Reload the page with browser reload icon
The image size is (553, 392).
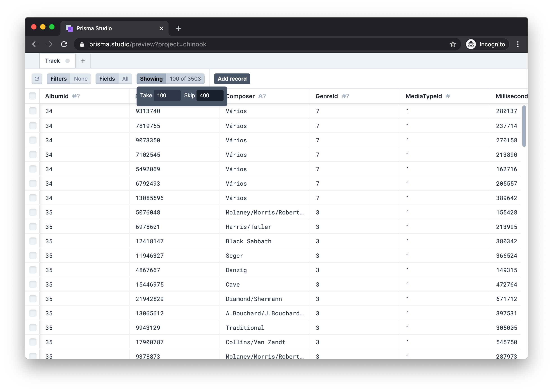point(64,44)
